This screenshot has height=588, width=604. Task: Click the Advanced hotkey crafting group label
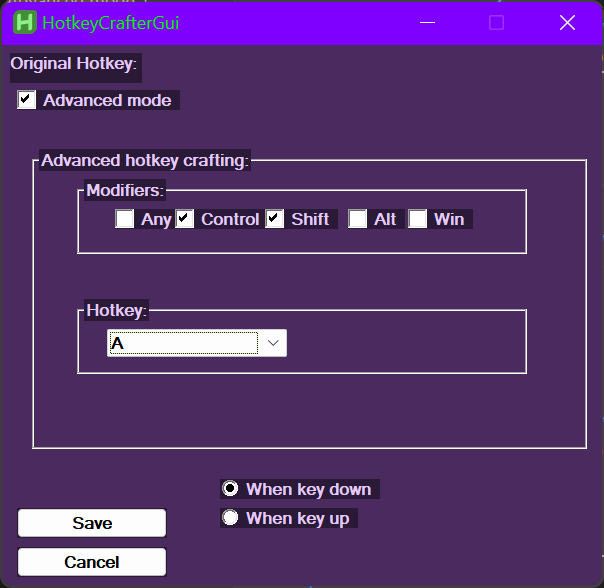[145, 160]
